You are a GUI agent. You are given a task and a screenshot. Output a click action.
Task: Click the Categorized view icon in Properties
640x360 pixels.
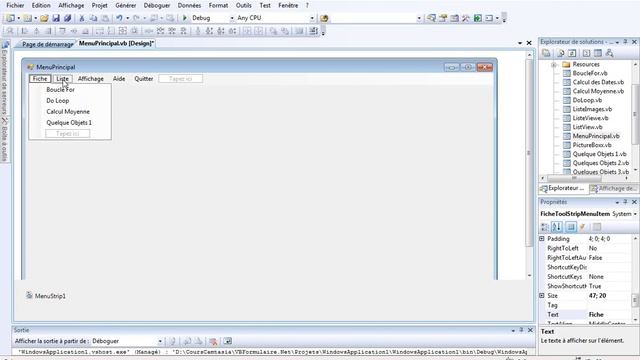click(545, 227)
